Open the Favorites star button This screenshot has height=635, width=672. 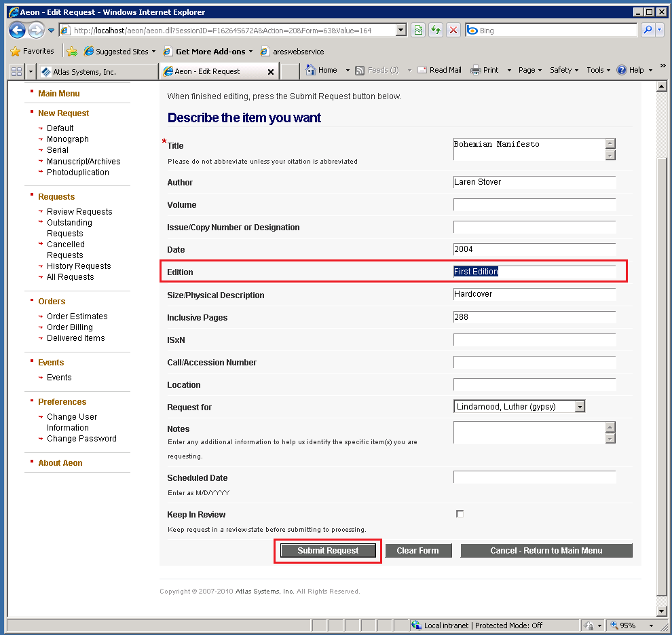(33, 51)
